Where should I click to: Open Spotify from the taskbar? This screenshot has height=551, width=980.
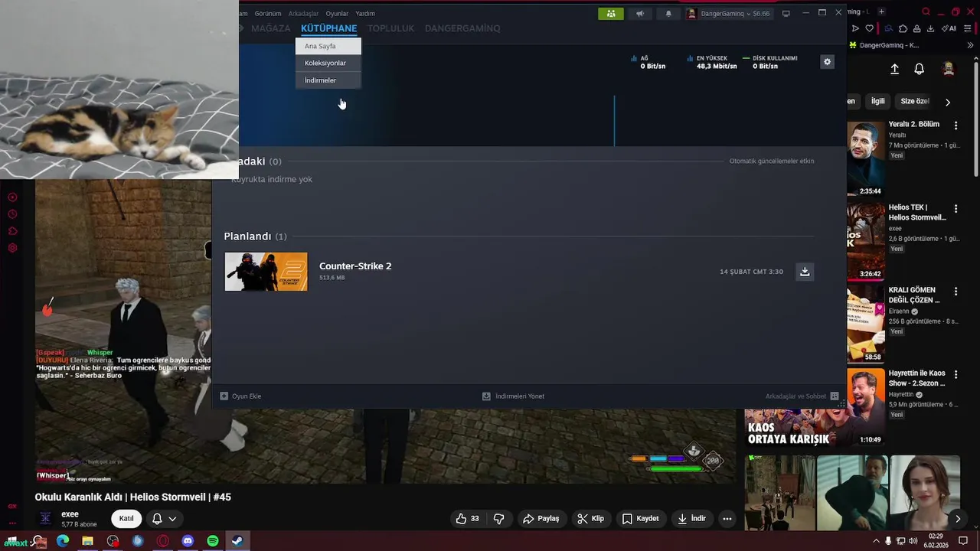tap(213, 541)
